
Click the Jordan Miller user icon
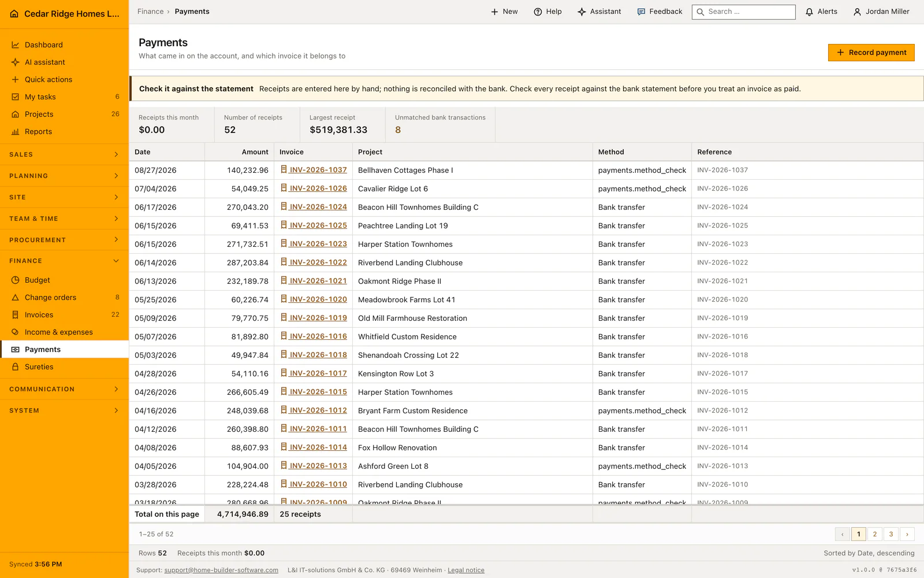point(857,12)
